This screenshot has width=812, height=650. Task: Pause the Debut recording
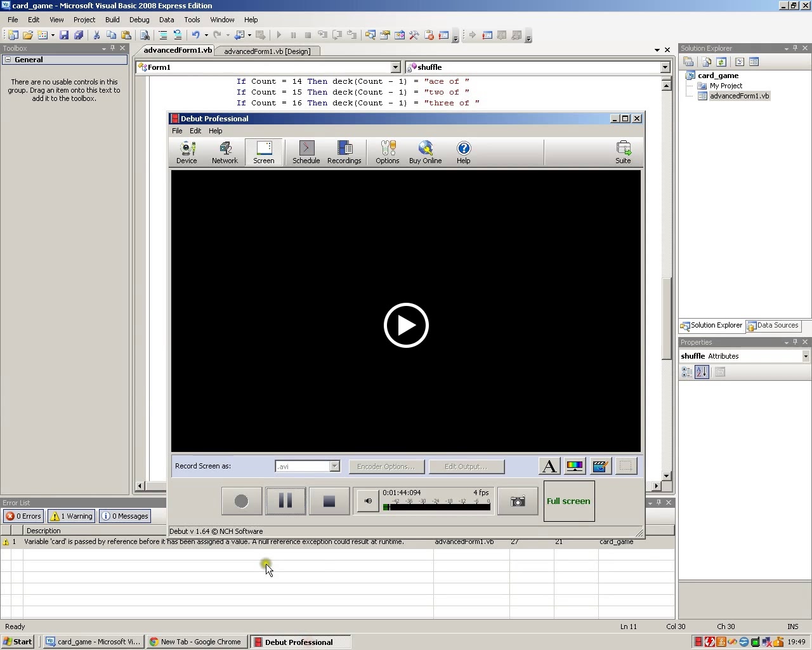point(285,501)
